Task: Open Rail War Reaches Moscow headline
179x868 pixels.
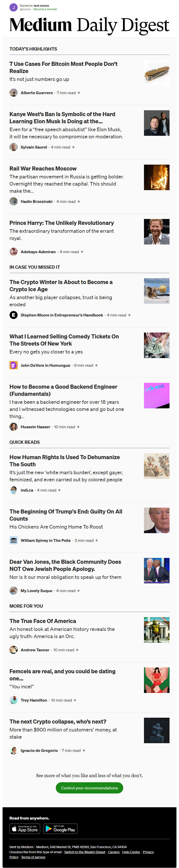Action: click(43, 168)
